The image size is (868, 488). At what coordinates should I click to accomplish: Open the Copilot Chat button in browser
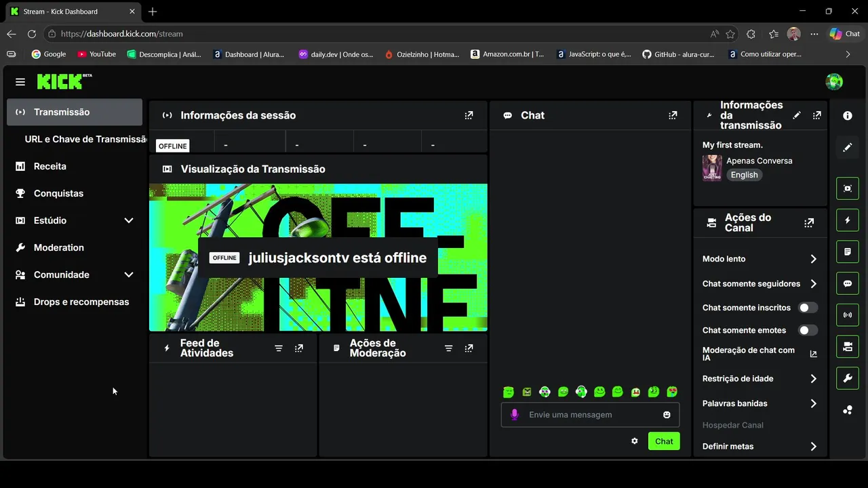[845, 34]
